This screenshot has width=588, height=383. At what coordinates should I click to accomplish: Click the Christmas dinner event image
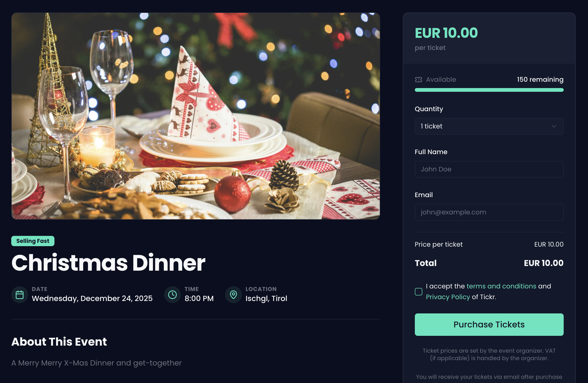[x=196, y=116]
